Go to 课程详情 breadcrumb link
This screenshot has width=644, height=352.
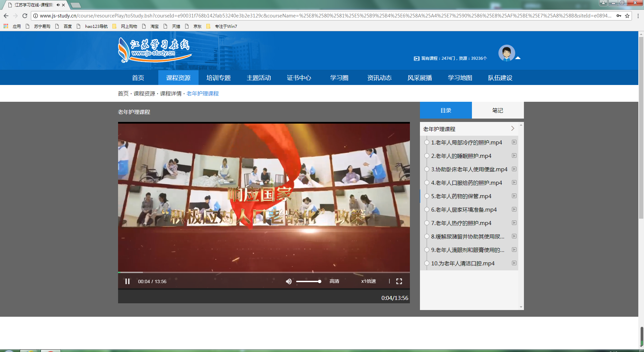171,94
